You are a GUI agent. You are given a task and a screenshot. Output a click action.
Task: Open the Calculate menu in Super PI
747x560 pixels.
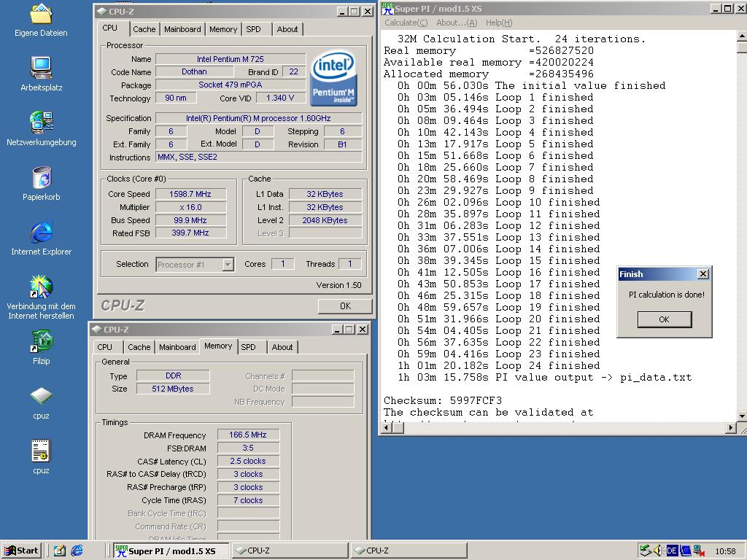coord(406,23)
